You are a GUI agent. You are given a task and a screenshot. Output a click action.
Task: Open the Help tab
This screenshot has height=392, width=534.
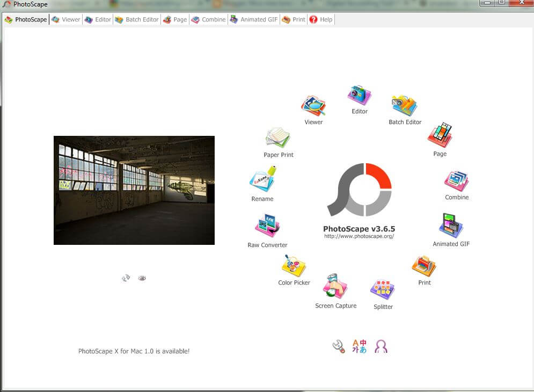[320, 19]
